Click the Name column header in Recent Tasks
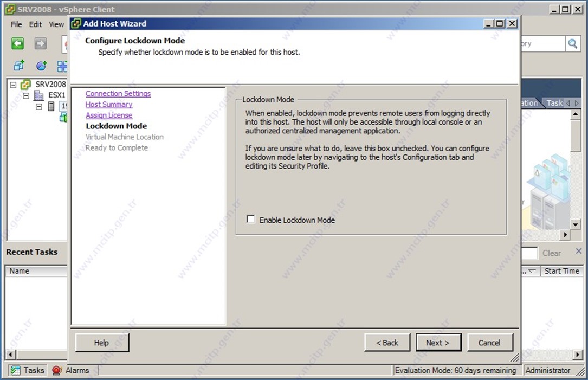This screenshot has width=588, height=380. 36,271
